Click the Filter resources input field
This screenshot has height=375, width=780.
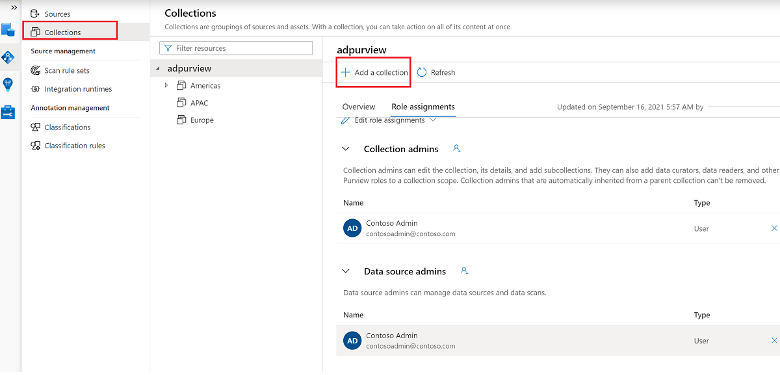point(236,48)
